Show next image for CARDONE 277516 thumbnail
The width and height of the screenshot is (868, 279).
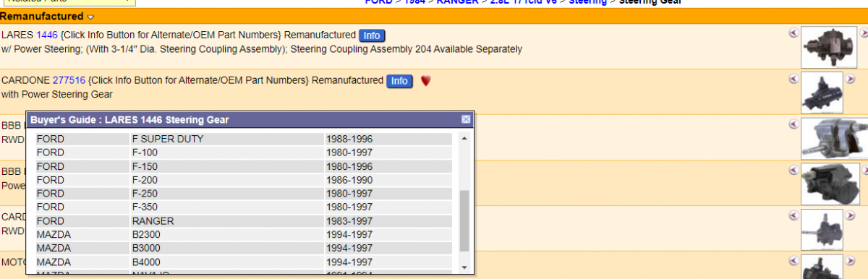click(x=851, y=78)
